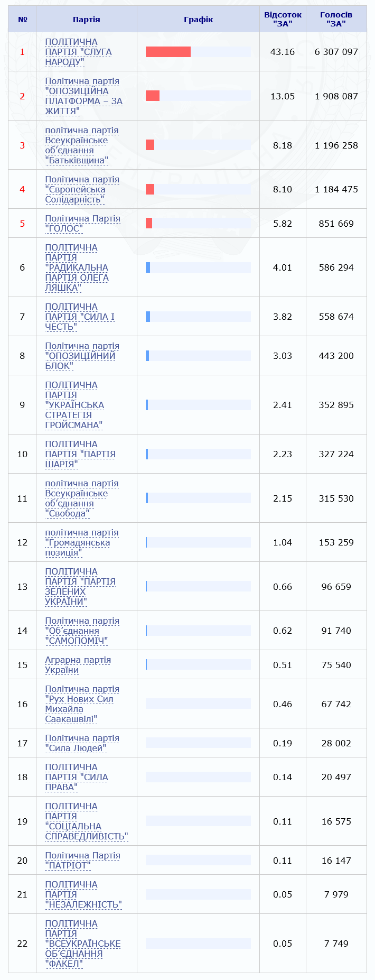
Task: Click the "Аграрна партія України" link
Action: pyautogui.click(x=78, y=665)
